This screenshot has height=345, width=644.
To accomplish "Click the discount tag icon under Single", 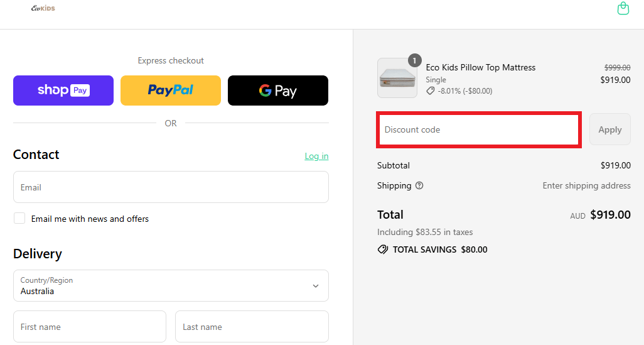I will coord(431,90).
